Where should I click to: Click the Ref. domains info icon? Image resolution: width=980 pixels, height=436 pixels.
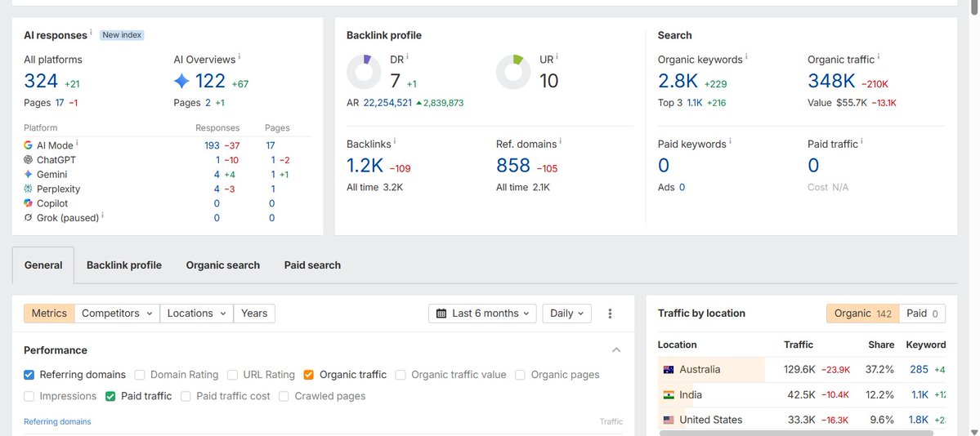(561, 141)
